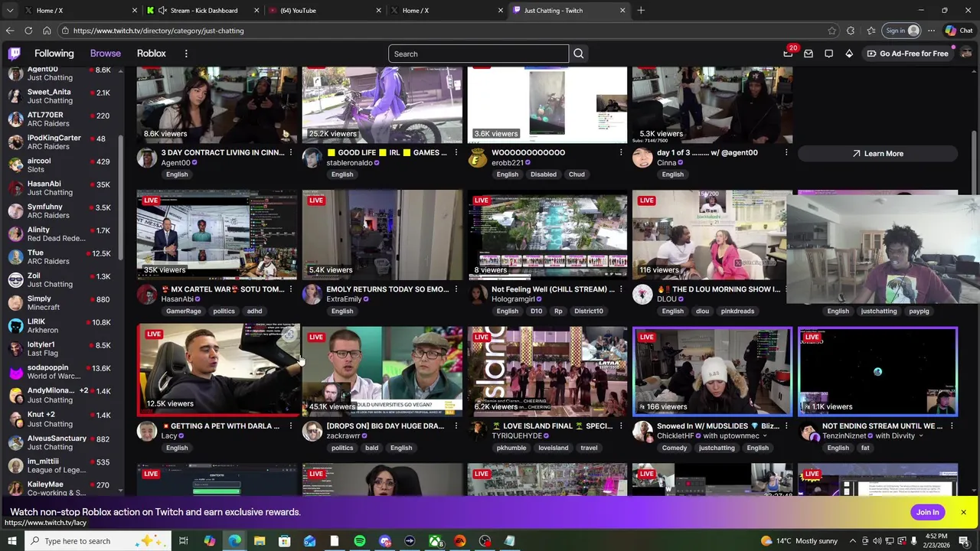980x551 pixels.
Task: Open Spotify from the taskbar
Action: click(360, 541)
